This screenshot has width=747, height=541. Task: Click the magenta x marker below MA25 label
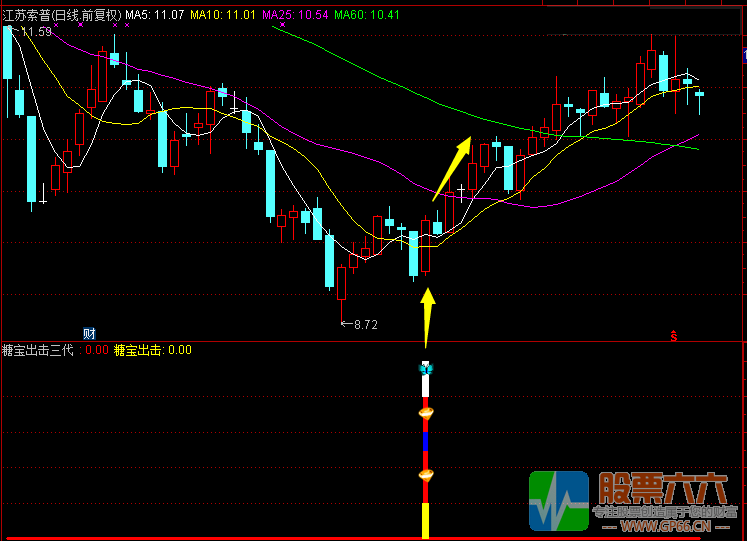[x=283, y=24]
